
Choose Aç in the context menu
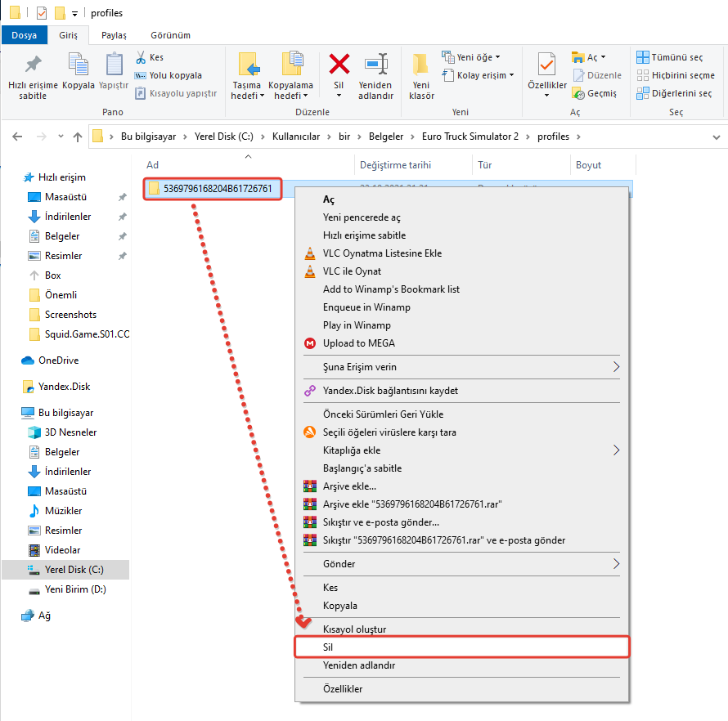tap(462, 199)
